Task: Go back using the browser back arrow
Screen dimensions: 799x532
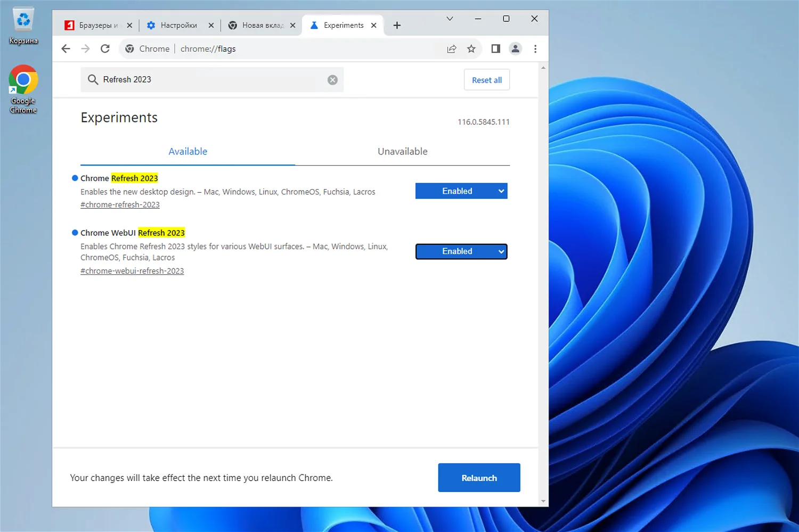Action: click(x=66, y=49)
